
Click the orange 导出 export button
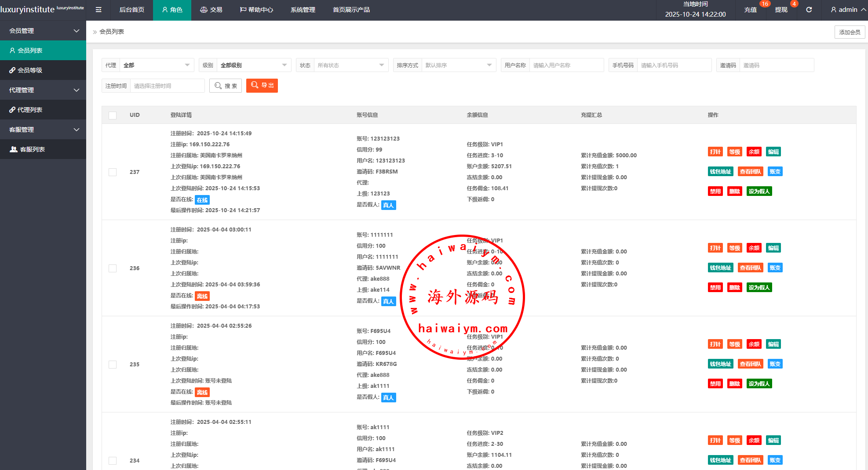point(262,86)
